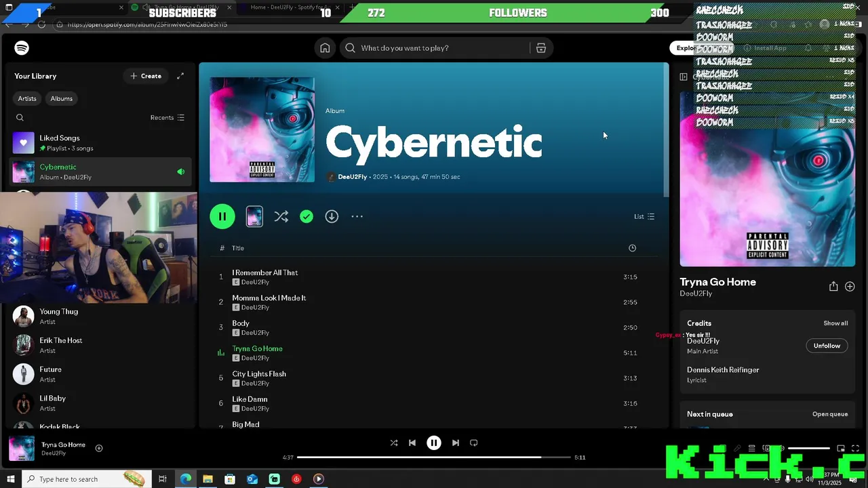Go to Spotify Home

click(x=325, y=48)
